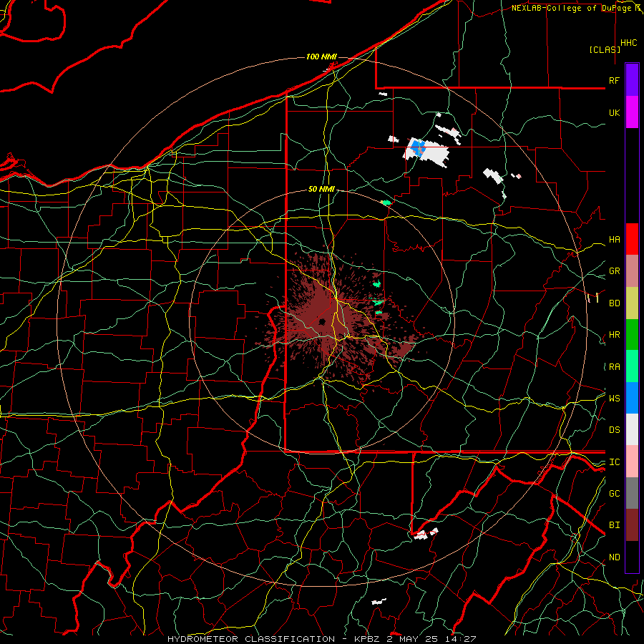Click the Hydrometeor Classification KPBZ title caption
The width and height of the screenshot is (644, 644).
click(x=321, y=639)
